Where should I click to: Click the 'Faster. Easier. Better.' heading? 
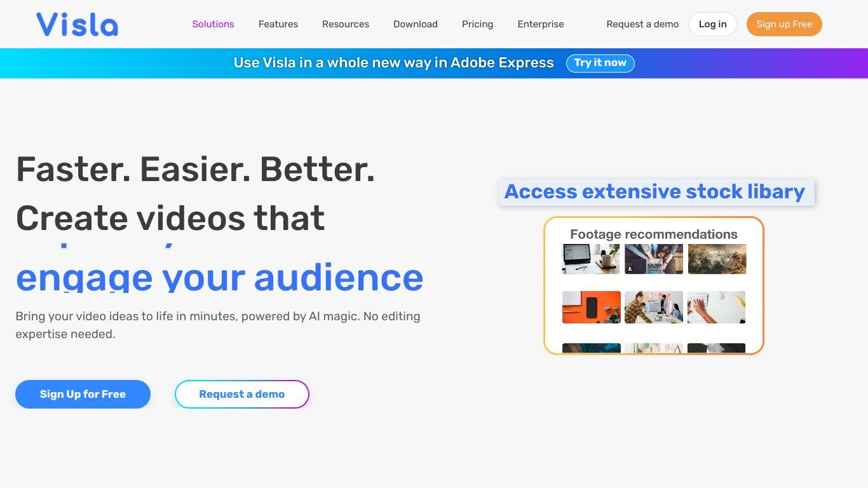195,169
